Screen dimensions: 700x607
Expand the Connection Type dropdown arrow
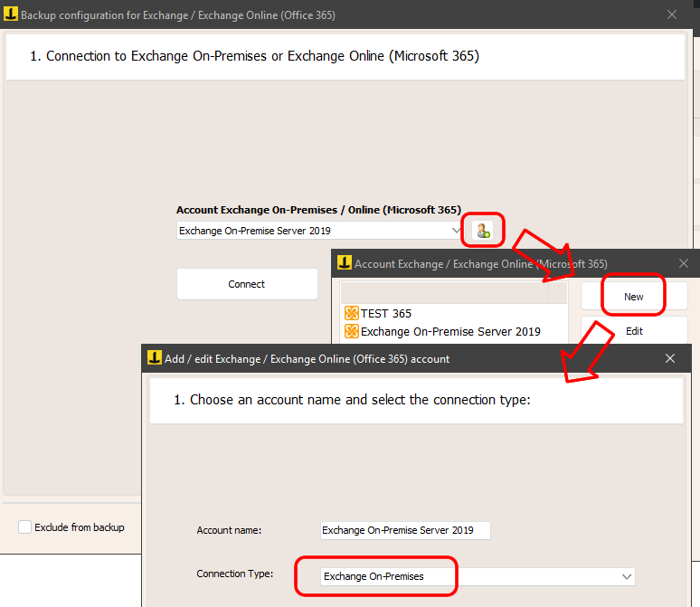tap(627, 576)
